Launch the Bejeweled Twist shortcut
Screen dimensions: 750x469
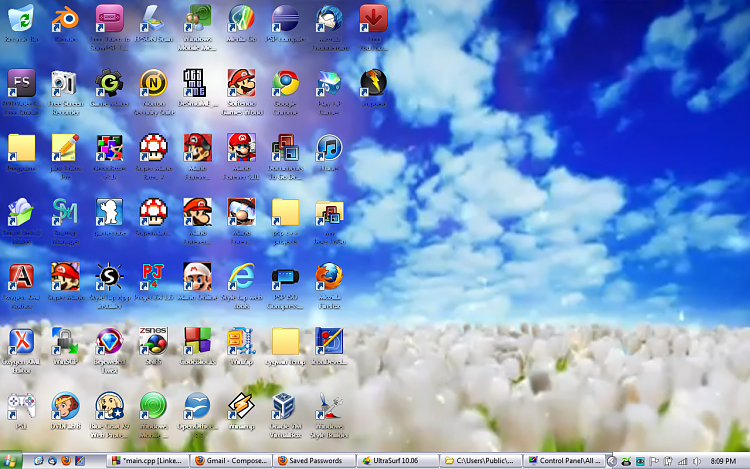110,341
